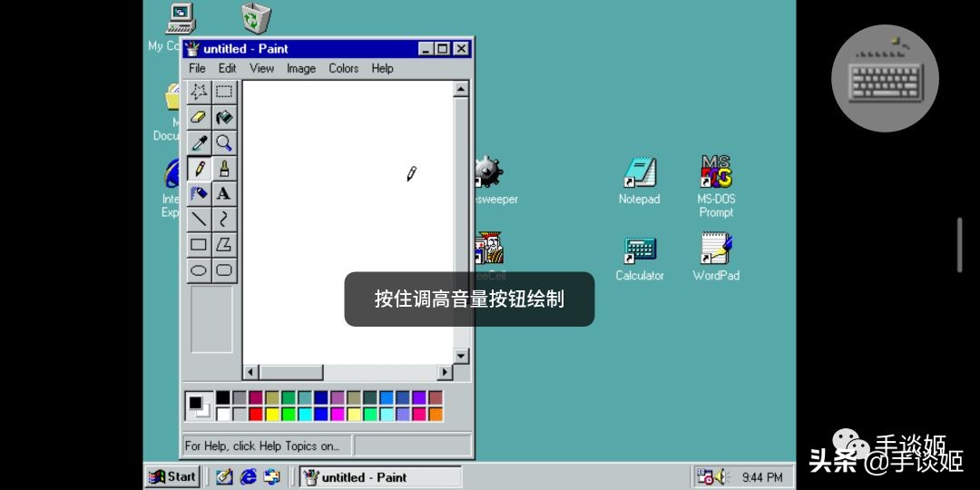
Task: Select the Notepad desktop shortcut
Action: [x=640, y=181]
